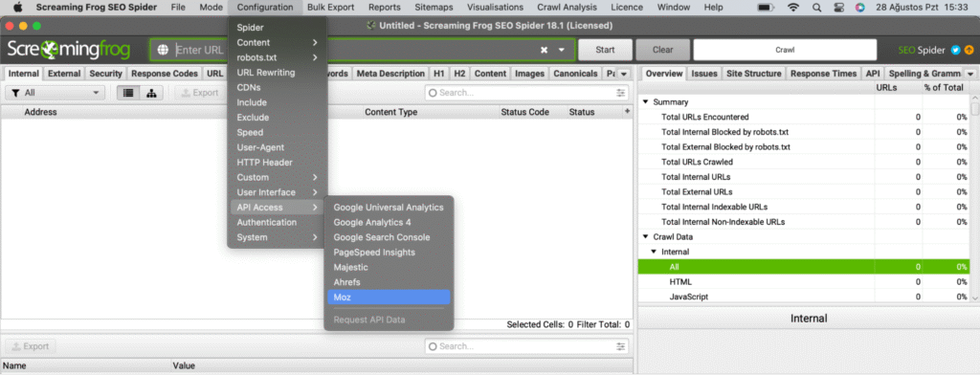Expand the Content submenu
This screenshot has height=375, width=980.
(x=277, y=42)
